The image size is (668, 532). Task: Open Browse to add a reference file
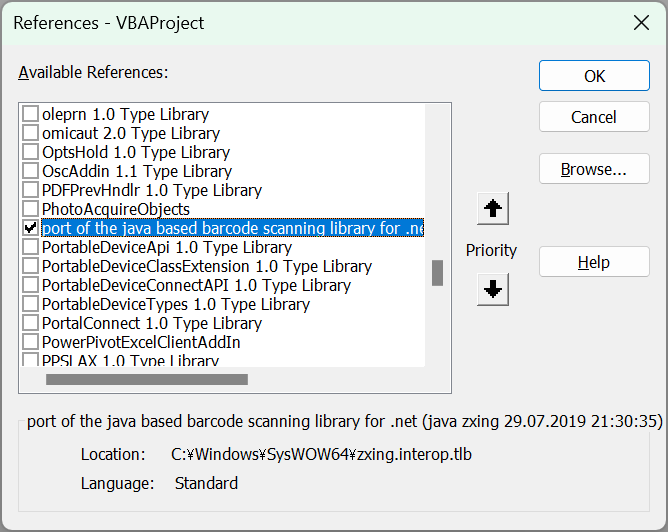click(x=594, y=169)
